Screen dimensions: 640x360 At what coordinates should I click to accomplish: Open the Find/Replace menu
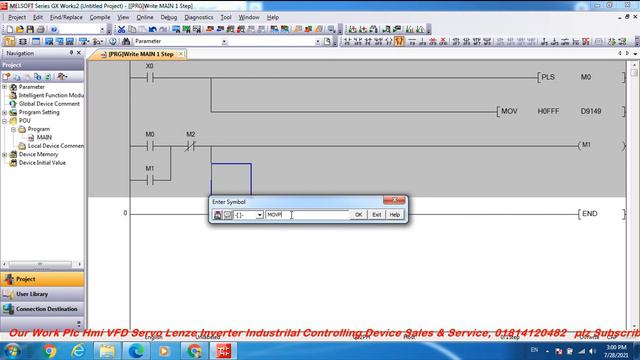pyautogui.click(x=66, y=18)
